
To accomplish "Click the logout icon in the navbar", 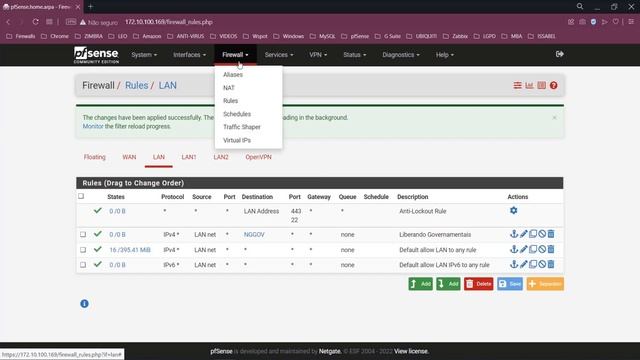I will pyautogui.click(x=560, y=54).
